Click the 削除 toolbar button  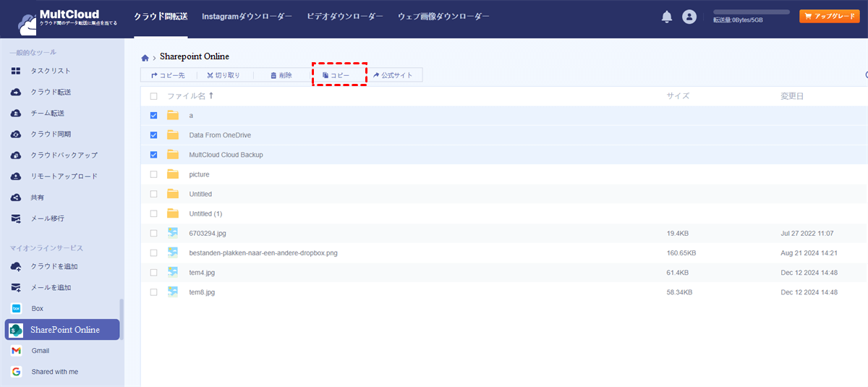pos(281,75)
